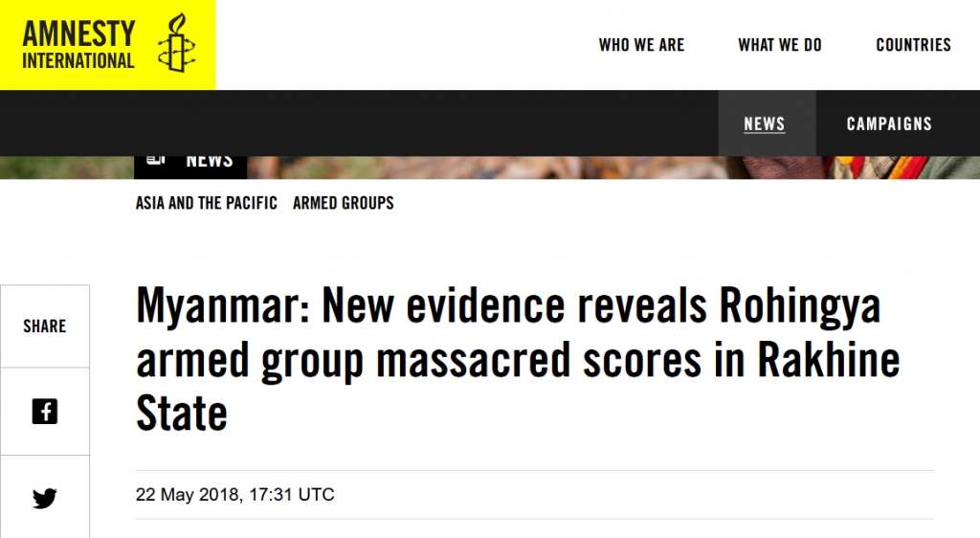Open the Who We Are menu
Screen dimensions: 980x538
click(641, 45)
